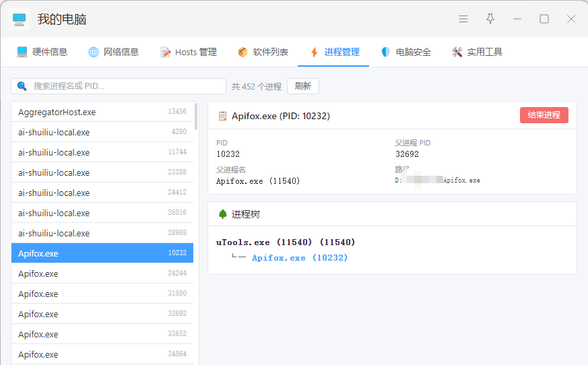Pin the window with pin icon
This screenshot has width=588, height=365.
pos(490,19)
